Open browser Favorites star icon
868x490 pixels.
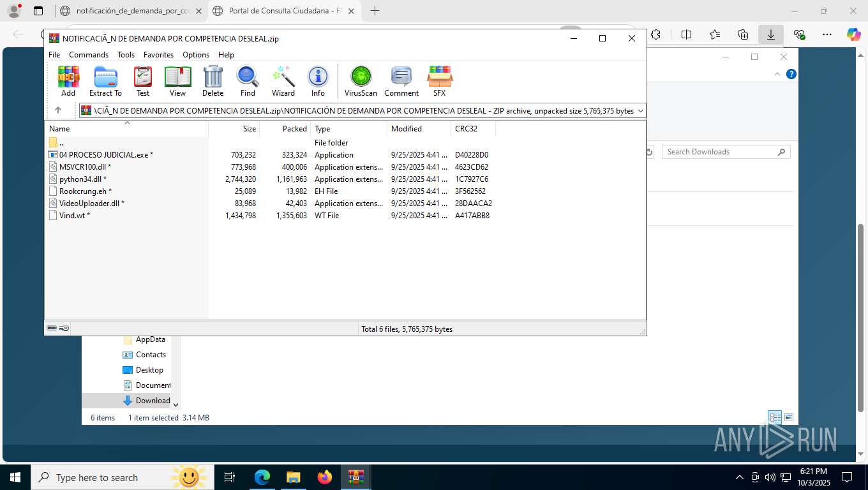click(714, 34)
